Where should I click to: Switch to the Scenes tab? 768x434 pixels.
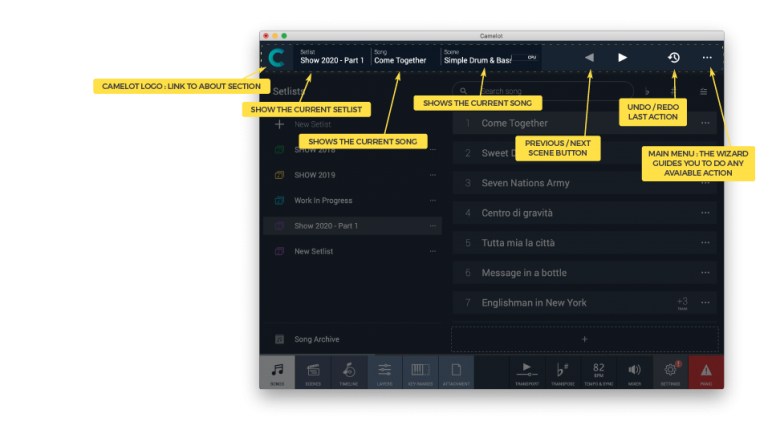(313, 371)
